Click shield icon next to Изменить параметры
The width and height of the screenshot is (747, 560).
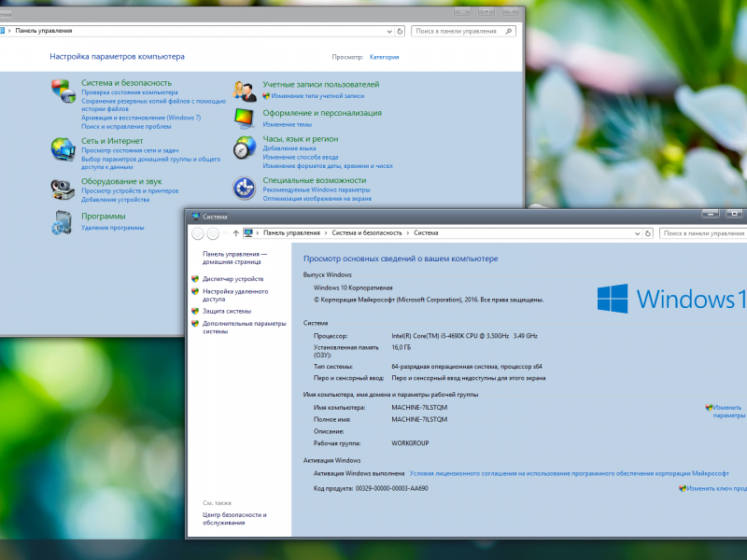[x=709, y=408]
